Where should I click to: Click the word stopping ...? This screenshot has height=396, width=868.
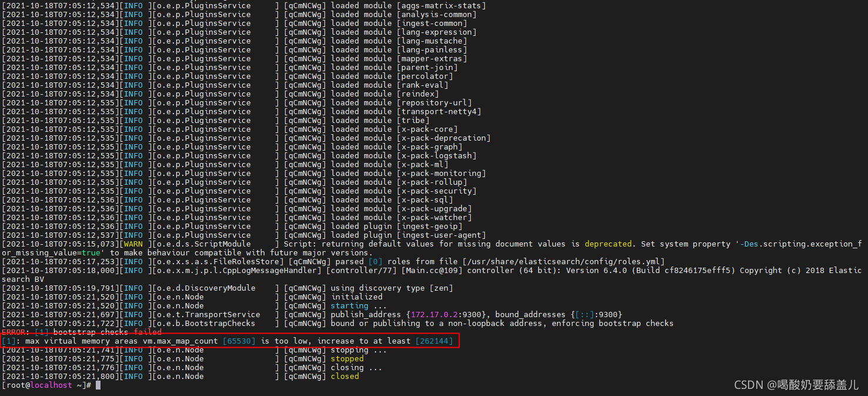pos(349,350)
